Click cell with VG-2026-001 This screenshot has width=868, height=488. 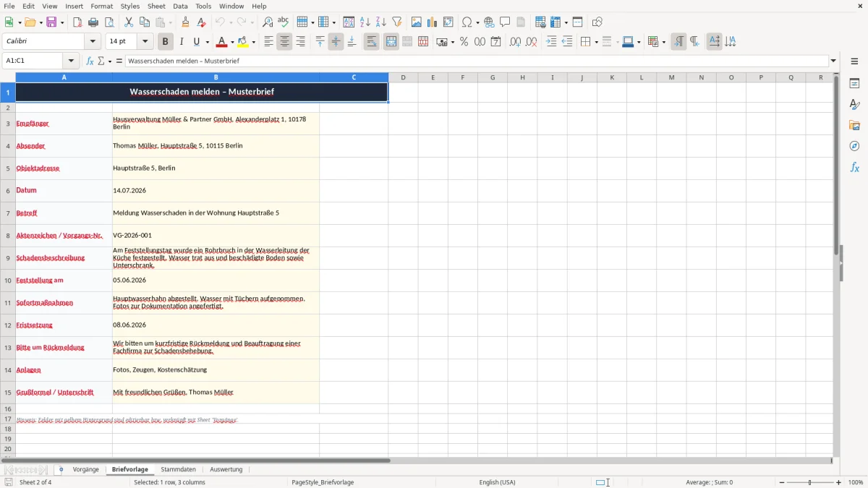click(x=216, y=236)
